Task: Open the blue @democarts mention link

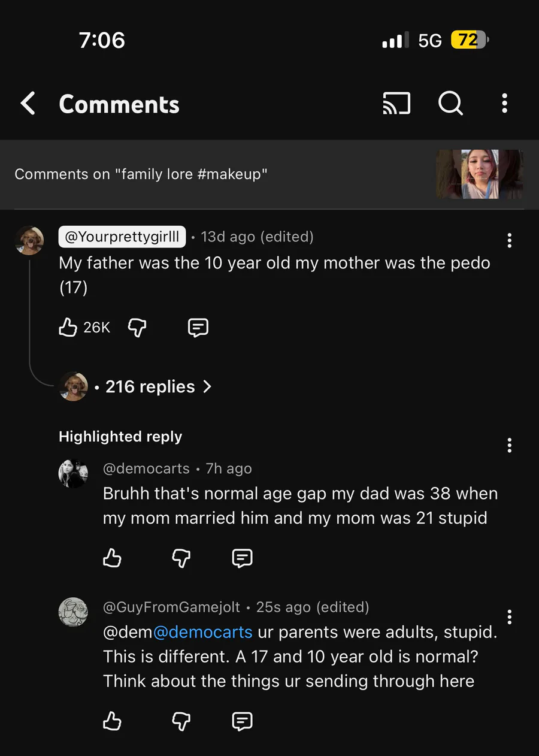Action: click(203, 633)
